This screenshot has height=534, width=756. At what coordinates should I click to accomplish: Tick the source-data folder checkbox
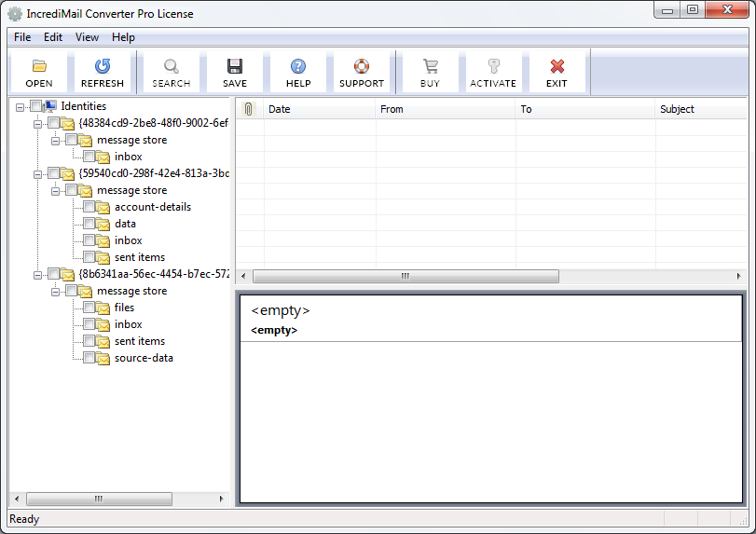point(89,357)
